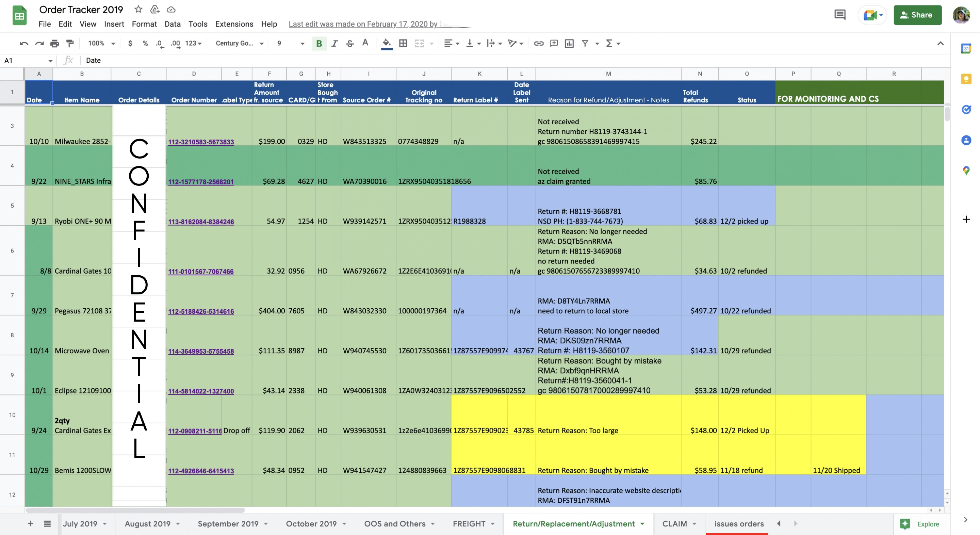Click the insert link icon

click(x=538, y=43)
